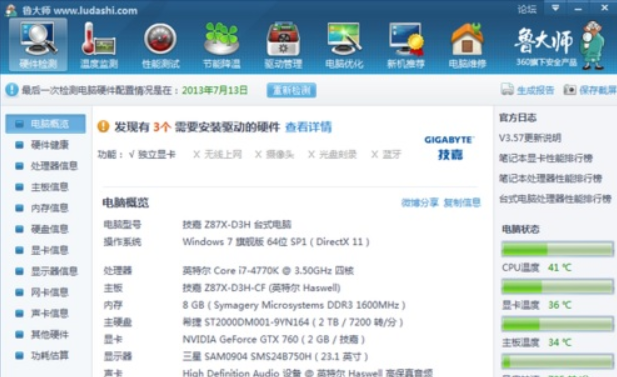Open V3.57更新说明 log entry

tap(530, 138)
